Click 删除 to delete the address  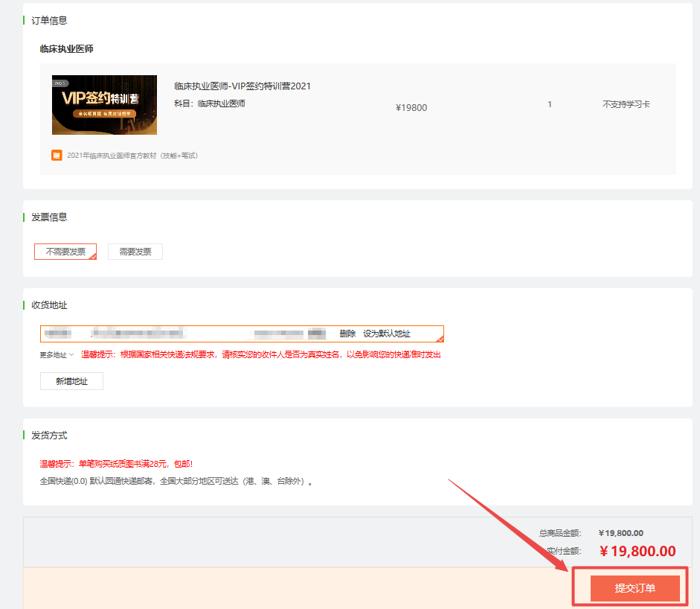347,334
